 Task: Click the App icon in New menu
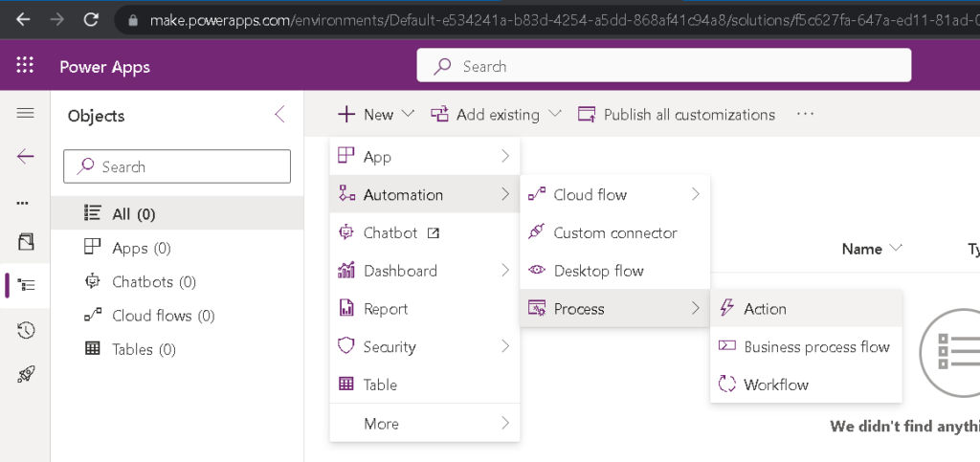[345, 156]
